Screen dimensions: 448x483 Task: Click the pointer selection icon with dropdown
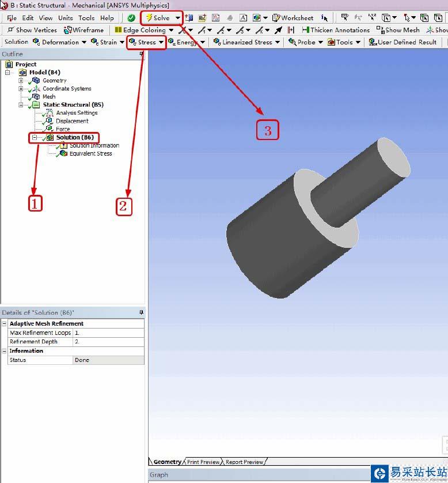(x=407, y=18)
